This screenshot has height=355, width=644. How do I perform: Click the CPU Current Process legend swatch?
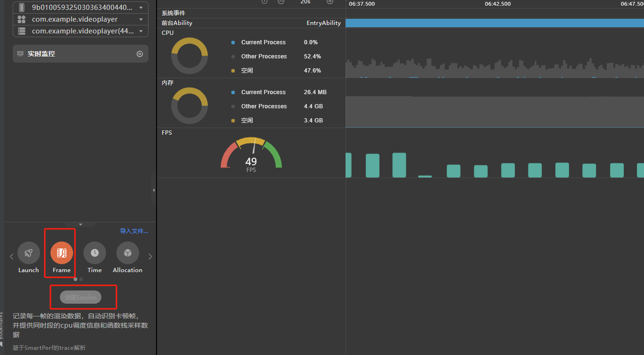tap(233, 42)
